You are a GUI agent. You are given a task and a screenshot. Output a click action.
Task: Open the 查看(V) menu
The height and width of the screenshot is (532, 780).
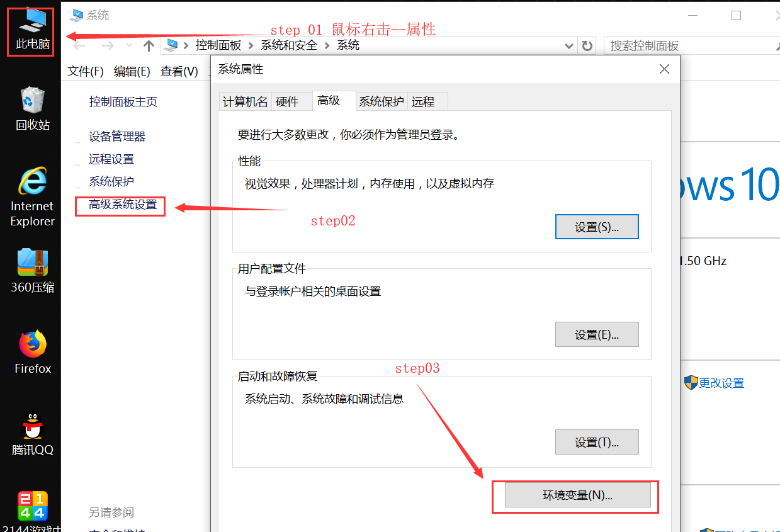click(179, 71)
